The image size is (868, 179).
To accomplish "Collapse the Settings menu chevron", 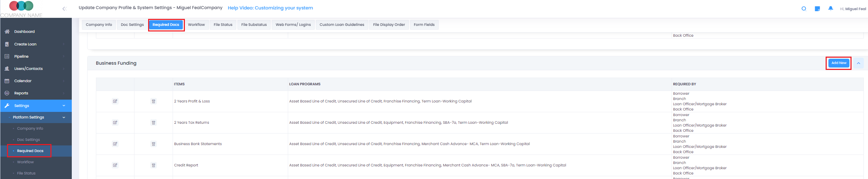I will (64, 106).
